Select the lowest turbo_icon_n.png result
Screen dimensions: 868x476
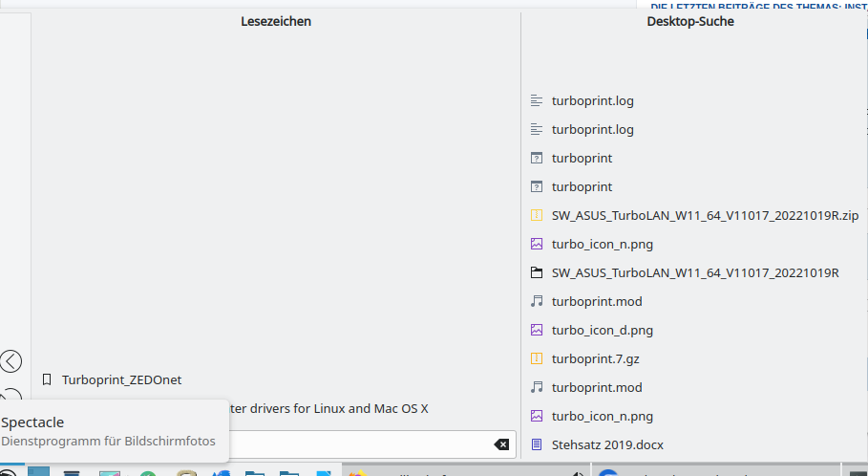(602, 416)
